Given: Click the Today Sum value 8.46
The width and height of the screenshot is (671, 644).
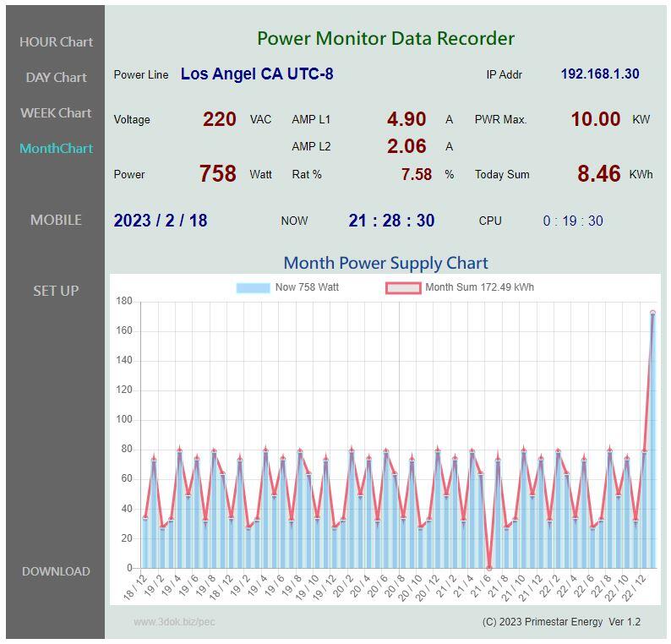Looking at the screenshot, I should [x=598, y=174].
